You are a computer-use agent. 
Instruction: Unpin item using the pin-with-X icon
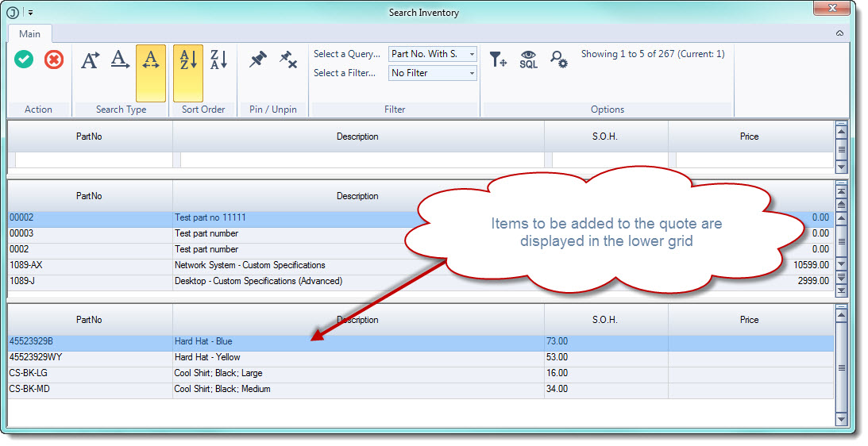tap(288, 60)
